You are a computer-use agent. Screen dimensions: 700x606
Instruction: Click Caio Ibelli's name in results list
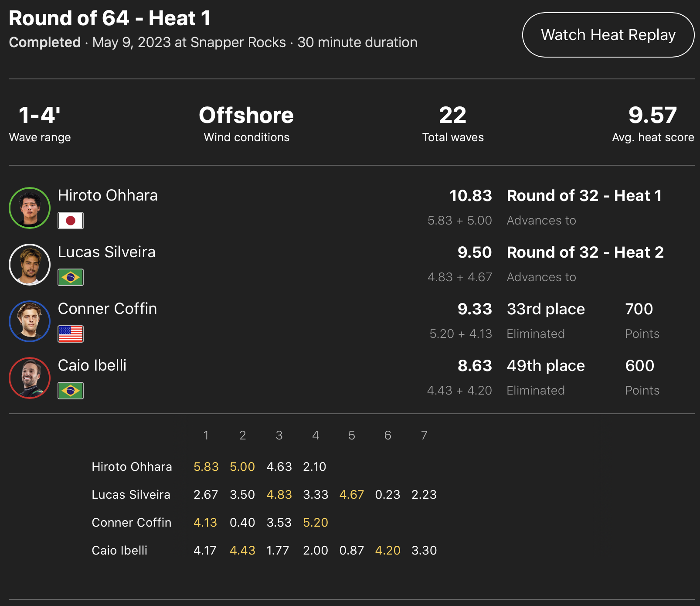click(92, 365)
